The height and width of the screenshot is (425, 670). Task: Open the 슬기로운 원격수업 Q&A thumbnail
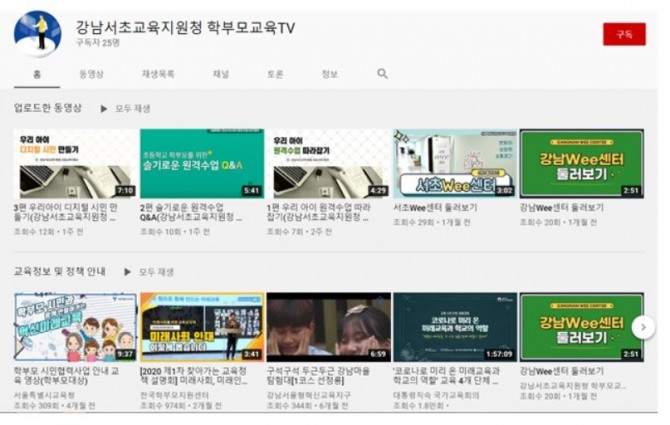pos(202,164)
